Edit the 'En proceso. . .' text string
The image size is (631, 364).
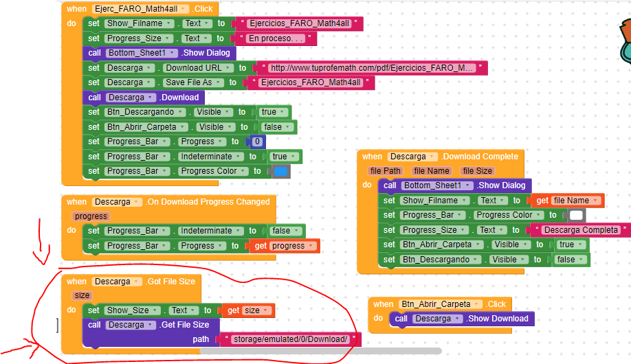pyautogui.click(x=276, y=38)
